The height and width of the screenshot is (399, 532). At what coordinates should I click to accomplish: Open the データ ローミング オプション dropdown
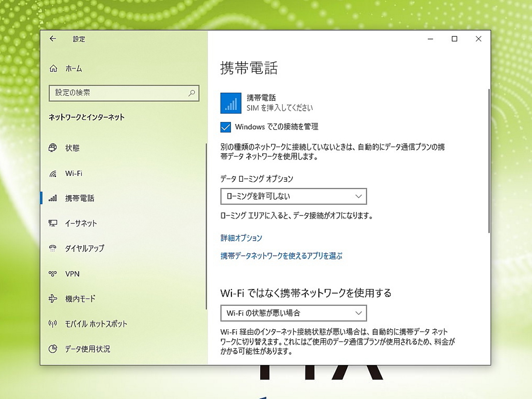pyautogui.click(x=293, y=196)
